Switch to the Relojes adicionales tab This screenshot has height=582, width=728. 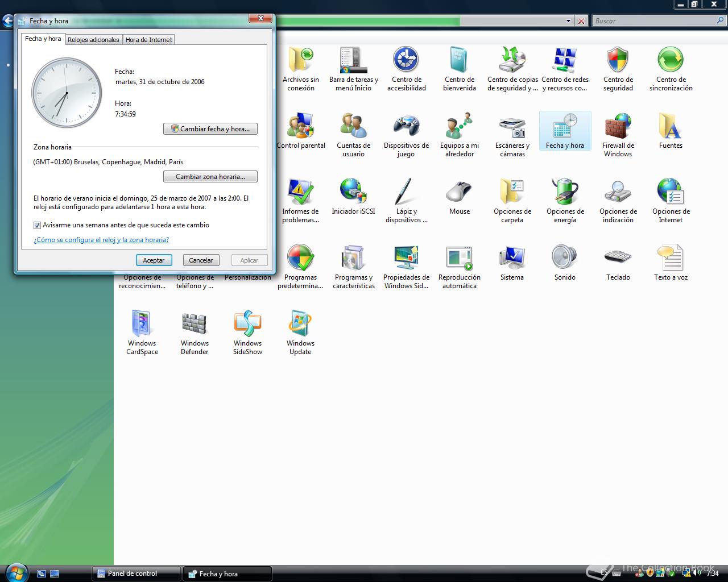93,40
